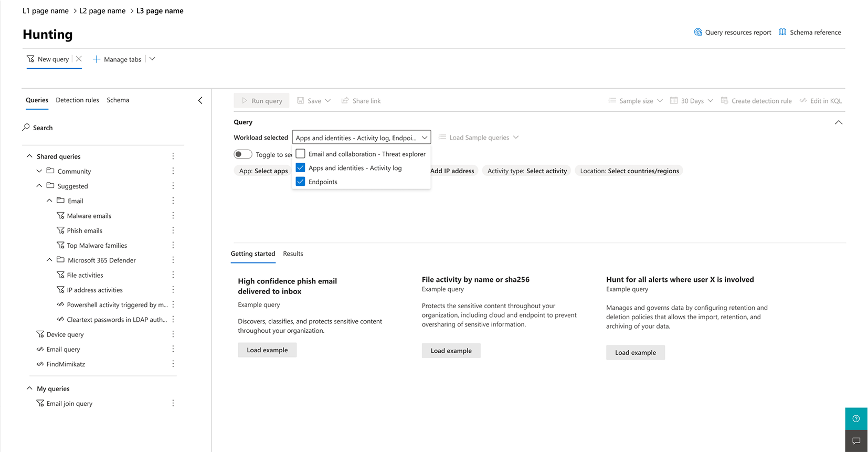Screen dimensions: 868x452
Task: Click the Edit in KQL icon
Action: [x=803, y=100]
